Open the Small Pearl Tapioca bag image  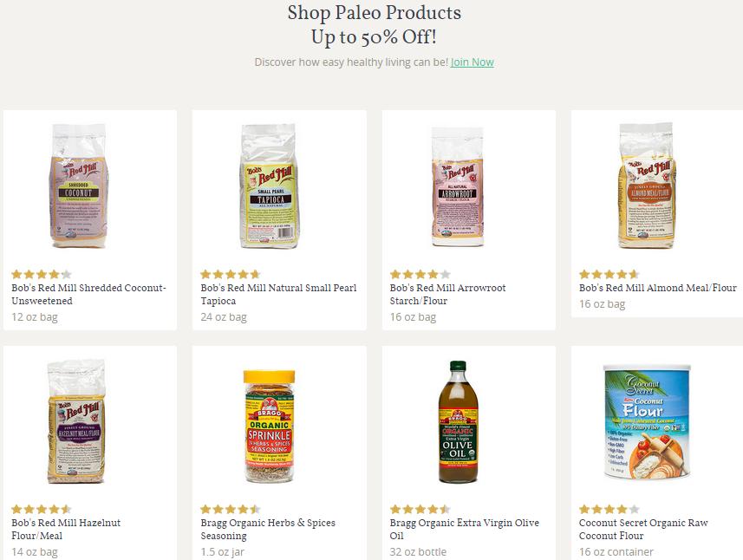click(x=269, y=186)
